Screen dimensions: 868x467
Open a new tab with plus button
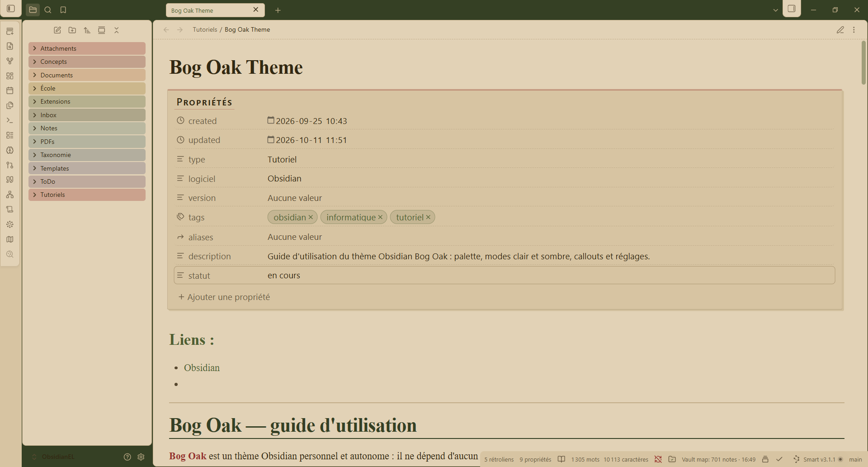coord(278,10)
